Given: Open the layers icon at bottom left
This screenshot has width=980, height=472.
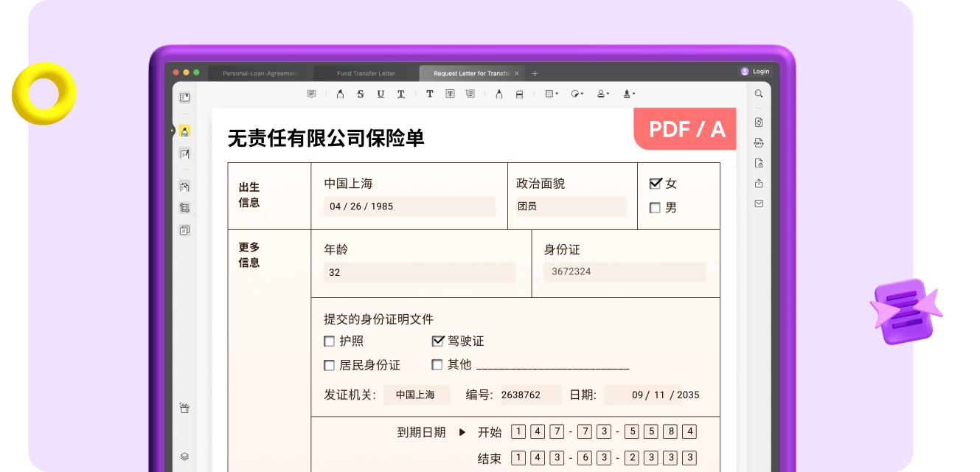Looking at the screenshot, I should (x=184, y=457).
